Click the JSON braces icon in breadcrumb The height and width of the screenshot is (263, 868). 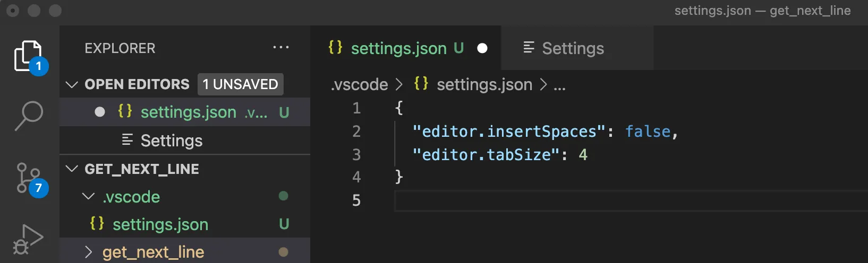pyautogui.click(x=421, y=84)
